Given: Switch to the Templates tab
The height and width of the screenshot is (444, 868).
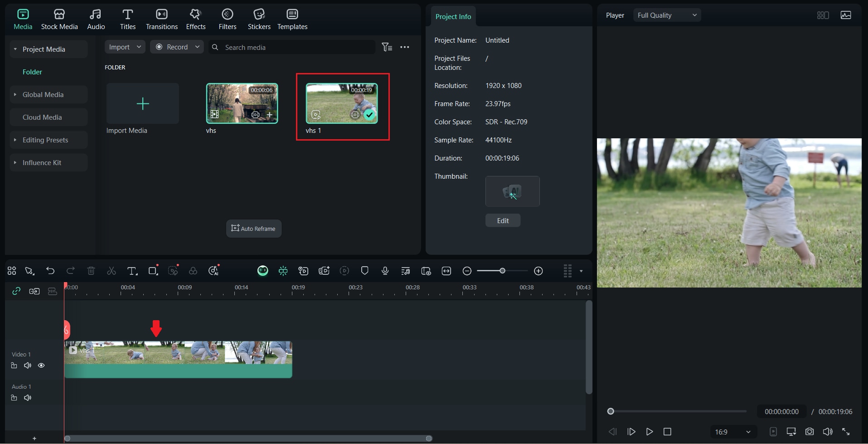Looking at the screenshot, I should (x=292, y=18).
